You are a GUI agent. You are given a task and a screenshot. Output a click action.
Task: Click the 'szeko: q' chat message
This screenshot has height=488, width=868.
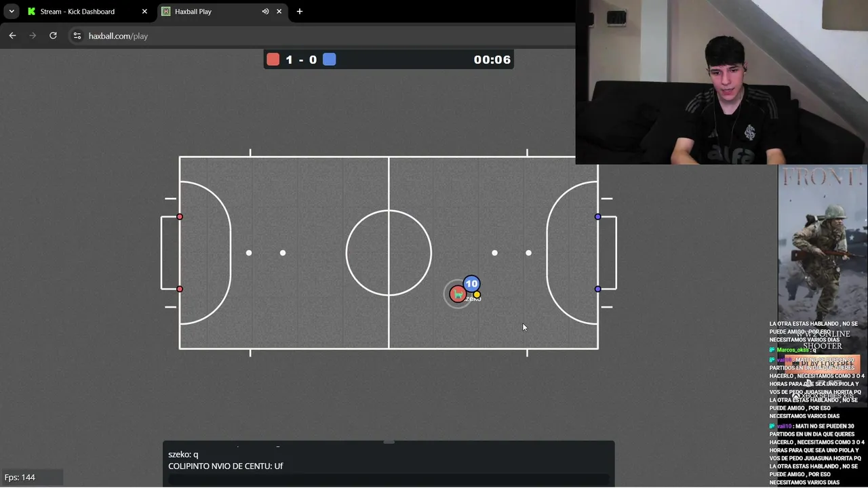click(183, 454)
